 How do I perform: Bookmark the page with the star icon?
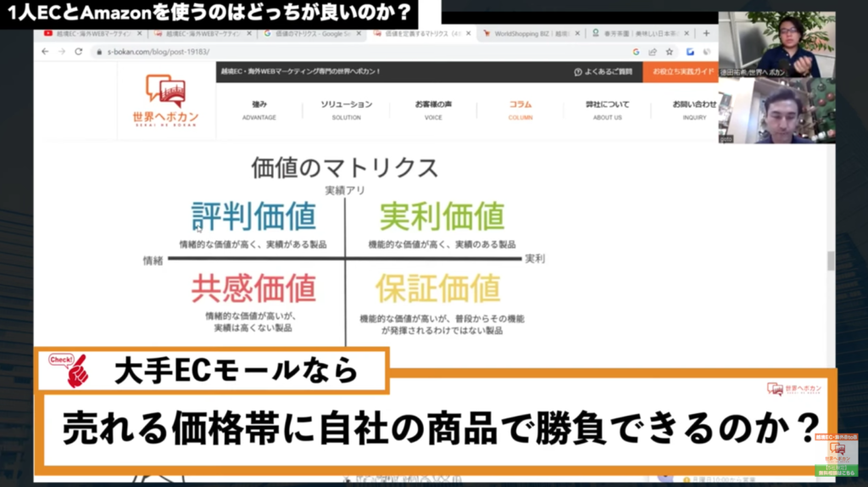click(670, 52)
